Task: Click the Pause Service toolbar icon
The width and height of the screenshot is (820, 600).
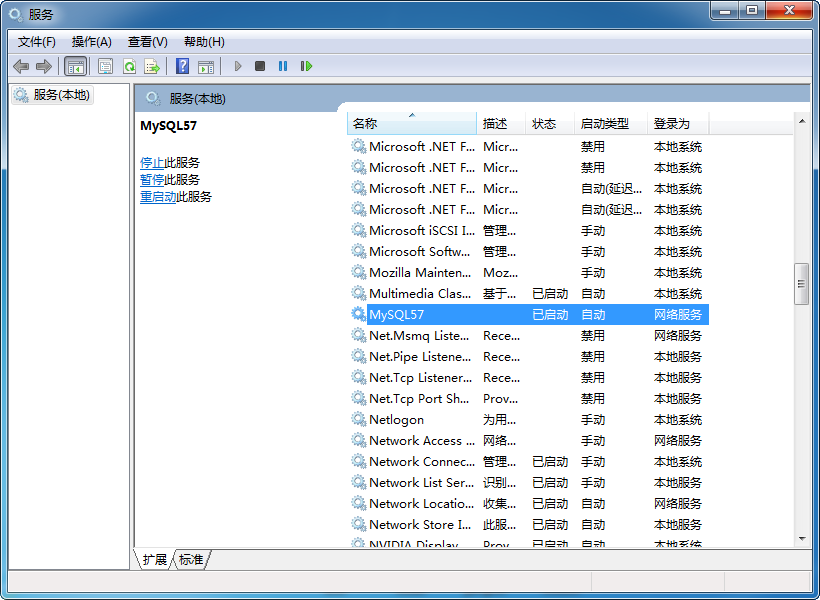Action: 283,66
